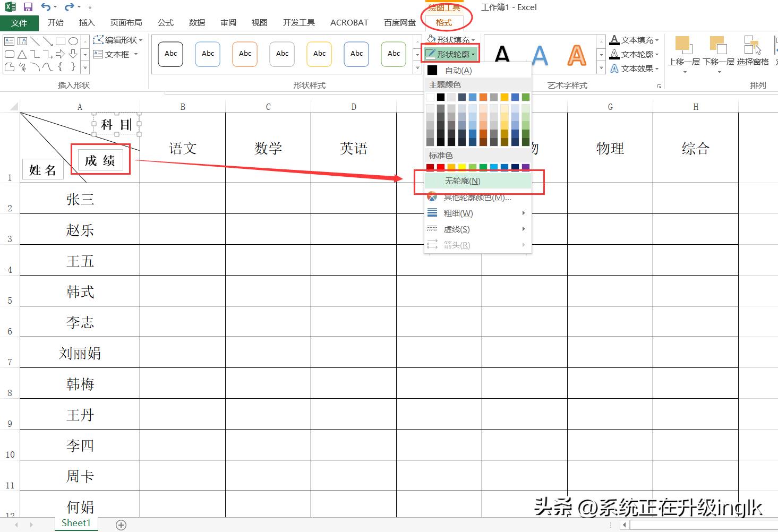Click the Save icon in quick access toolbar

click(28, 7)
